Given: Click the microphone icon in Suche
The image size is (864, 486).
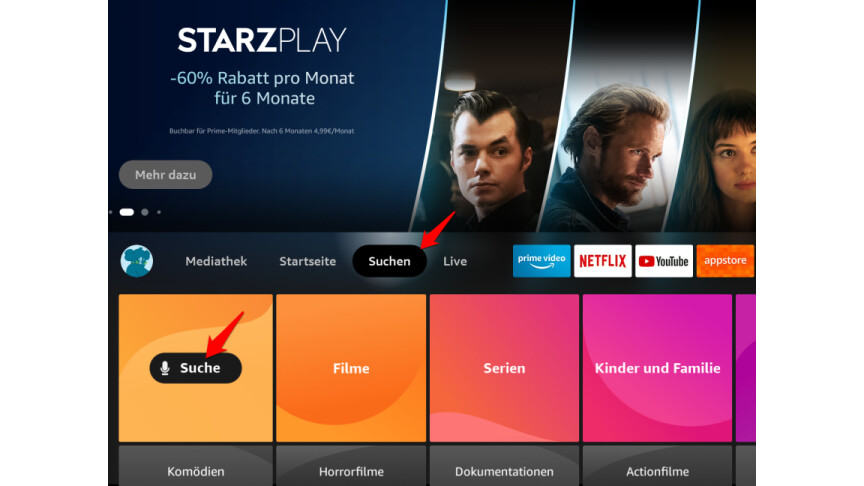Looking at the screenshot, I should coord(165,368).
